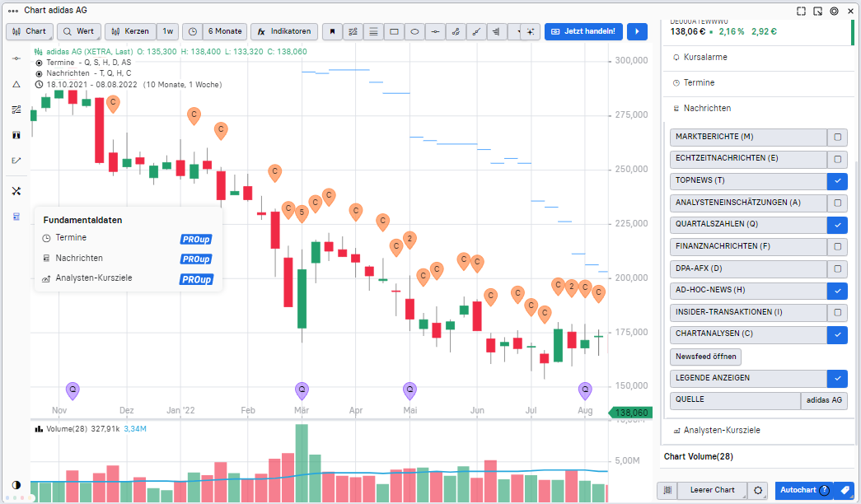861x504 pixels.
Task: Click the price tag icon beside Autochart
Action: (845, 490)
